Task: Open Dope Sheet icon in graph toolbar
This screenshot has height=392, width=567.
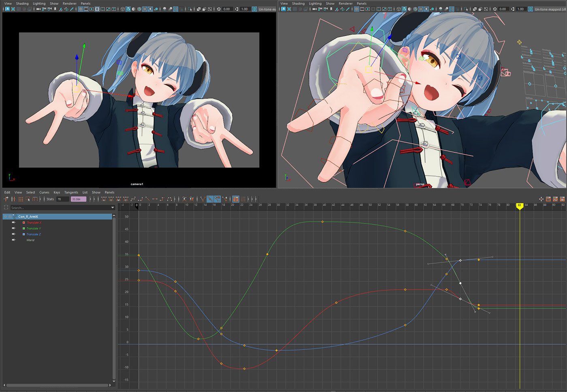Action: [x=548, y=199]
